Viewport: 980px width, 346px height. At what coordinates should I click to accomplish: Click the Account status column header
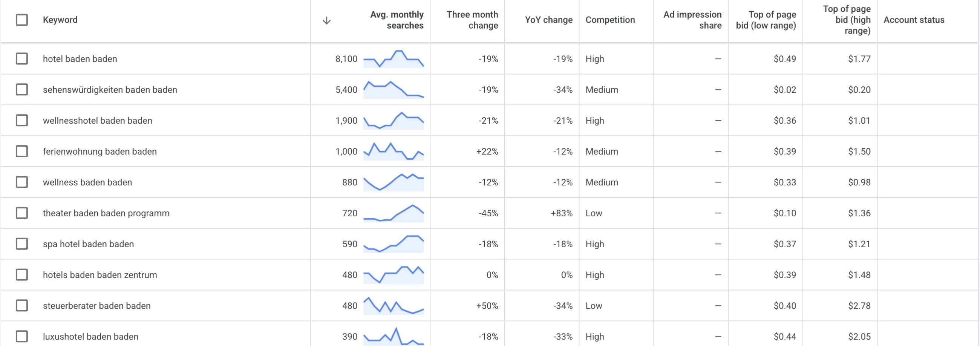(914, 20)
